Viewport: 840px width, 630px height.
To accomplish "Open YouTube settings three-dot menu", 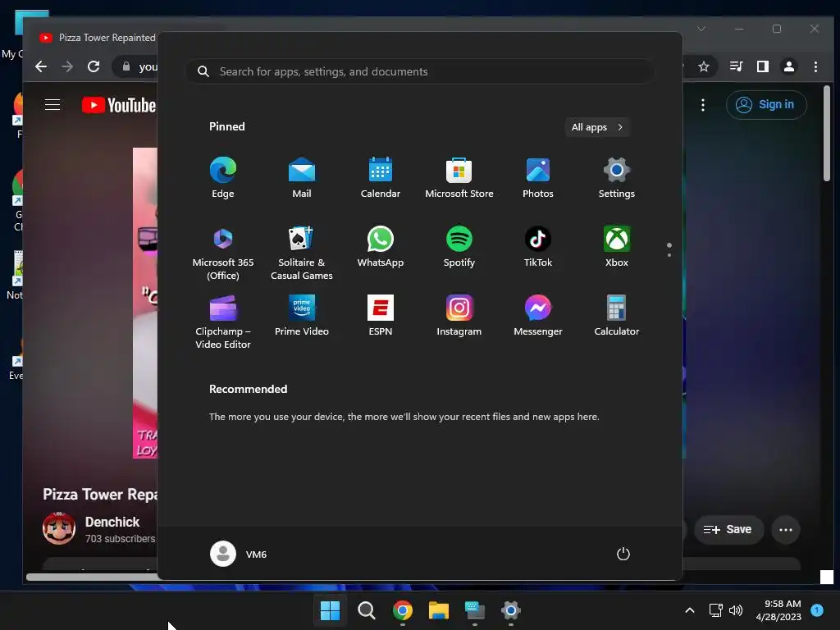I will (x=703, y=104).
